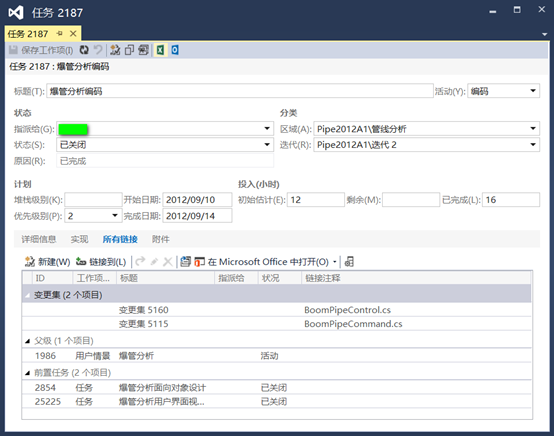
Task: Collapse the 前置任务 (2 个项目) group
Action: 28,373
